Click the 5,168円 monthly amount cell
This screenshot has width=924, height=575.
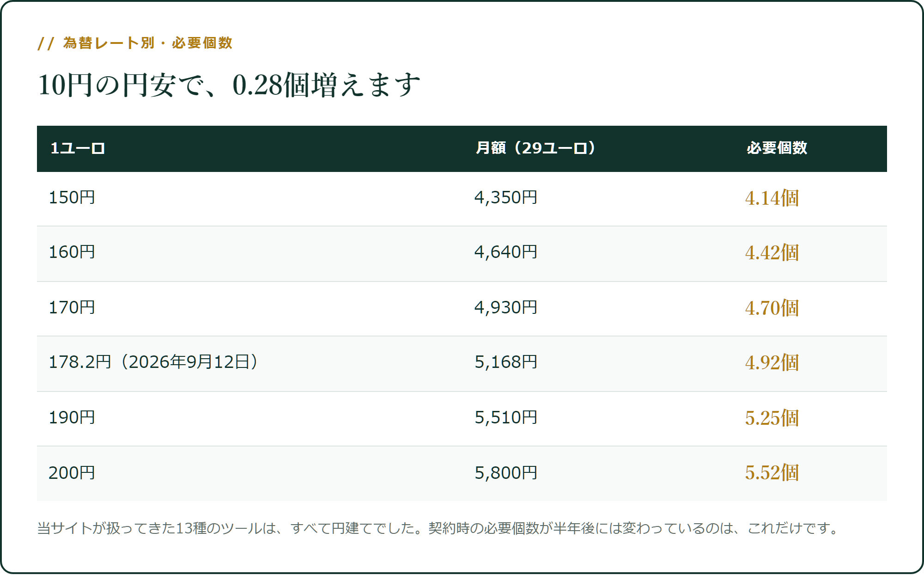point(506,362)
